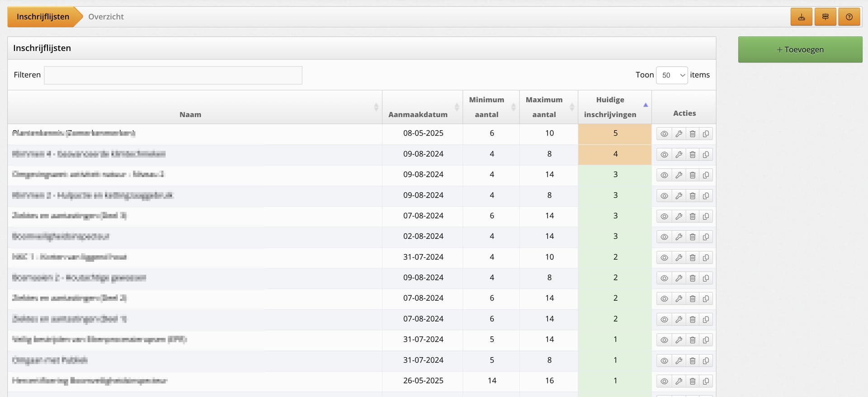This screenshot has height=397, width=868.
Task: Sort table by Maximum aantal column
Action: [x=548, y=107]
